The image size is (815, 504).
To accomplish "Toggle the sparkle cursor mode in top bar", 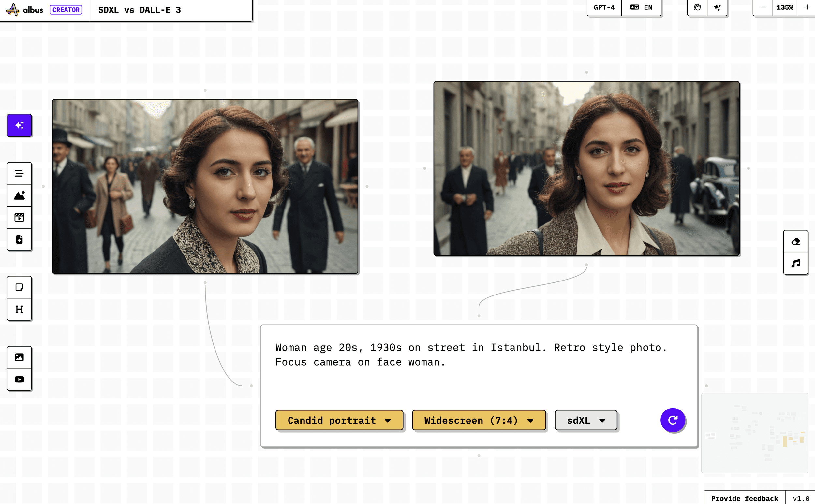I will [717, 7].
